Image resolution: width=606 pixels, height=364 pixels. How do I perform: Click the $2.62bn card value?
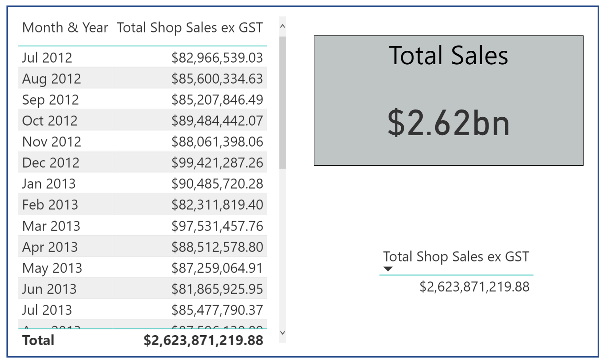[448, 122]
